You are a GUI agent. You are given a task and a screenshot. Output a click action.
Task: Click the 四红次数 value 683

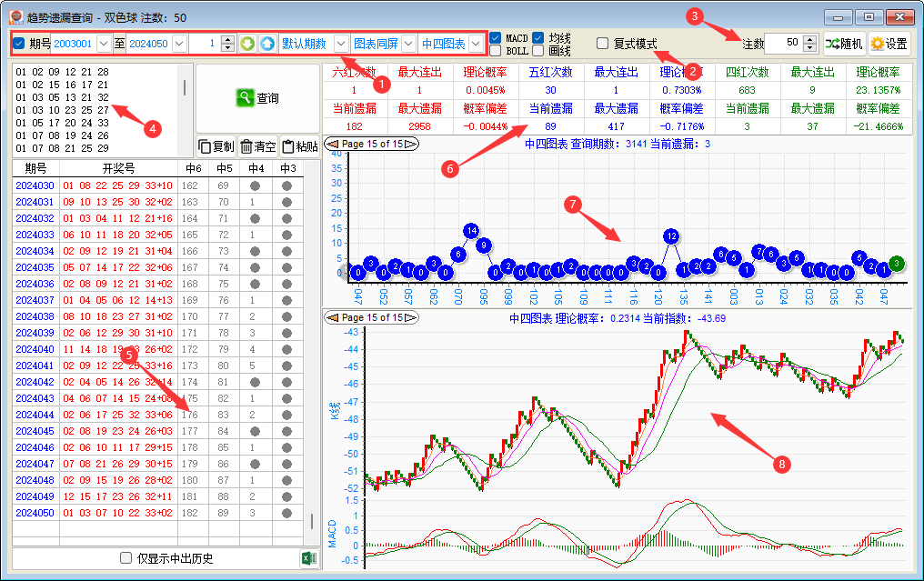pos(747,90)
